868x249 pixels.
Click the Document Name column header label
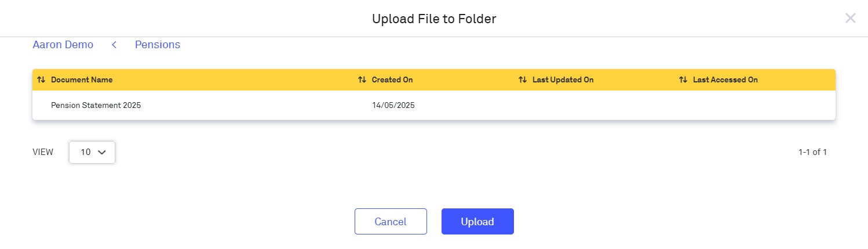pyautogui.click(x=82, y=80)
